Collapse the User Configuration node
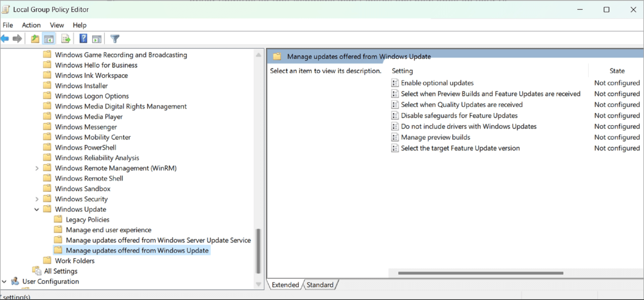Screen dimensions: 644x300 point(4,282)
